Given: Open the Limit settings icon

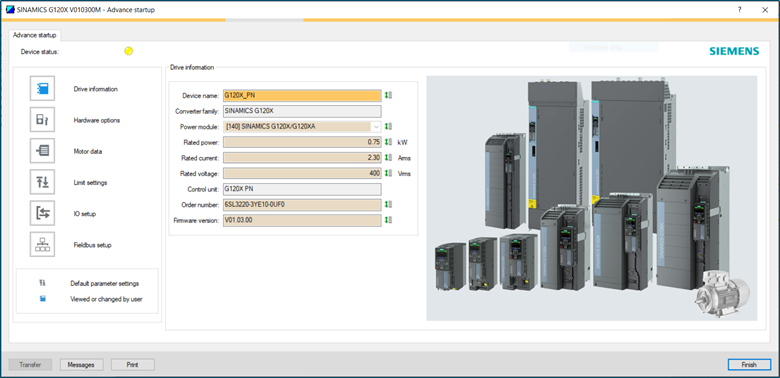Looking at the screenshot, I should pos(42,182).
